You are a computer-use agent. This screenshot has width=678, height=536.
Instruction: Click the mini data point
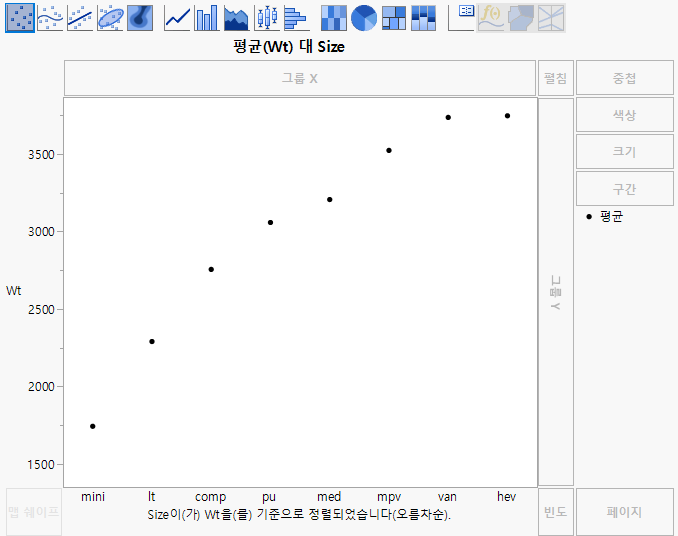pos(93,426)
